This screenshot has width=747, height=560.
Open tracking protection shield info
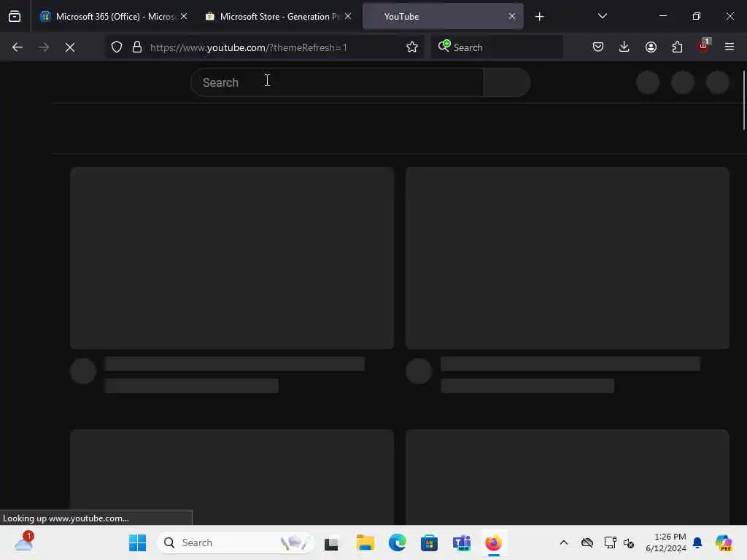tap(117, 47)
